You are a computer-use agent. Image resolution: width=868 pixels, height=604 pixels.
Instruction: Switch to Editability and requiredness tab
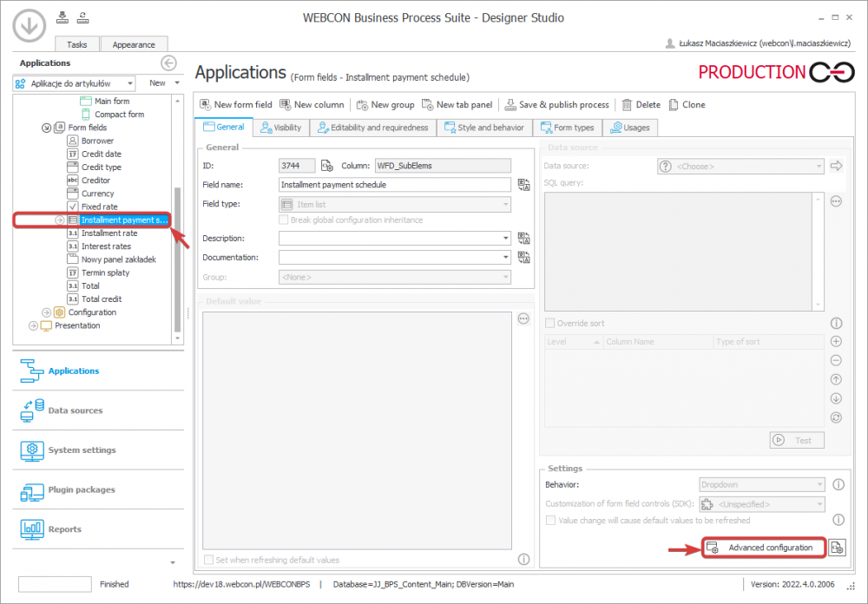[x=372, y=128]
